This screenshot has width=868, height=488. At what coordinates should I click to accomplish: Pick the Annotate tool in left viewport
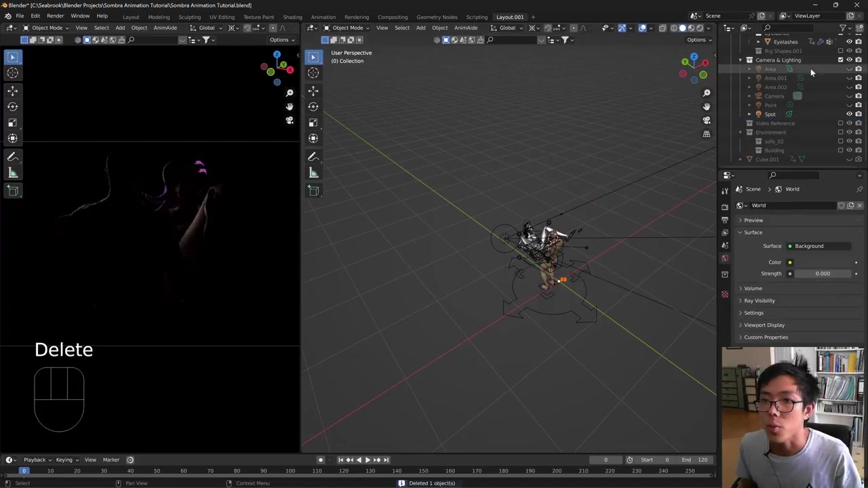[12, 157]
